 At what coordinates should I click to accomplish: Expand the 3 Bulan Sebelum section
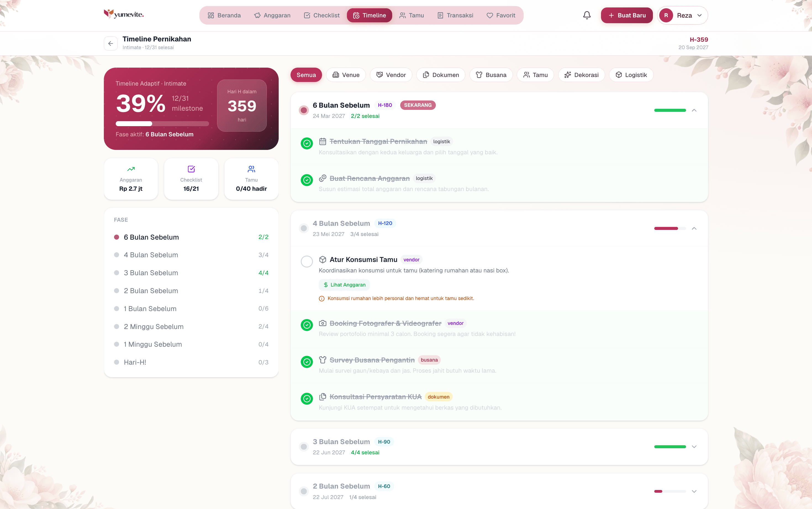tap(694, 447)
